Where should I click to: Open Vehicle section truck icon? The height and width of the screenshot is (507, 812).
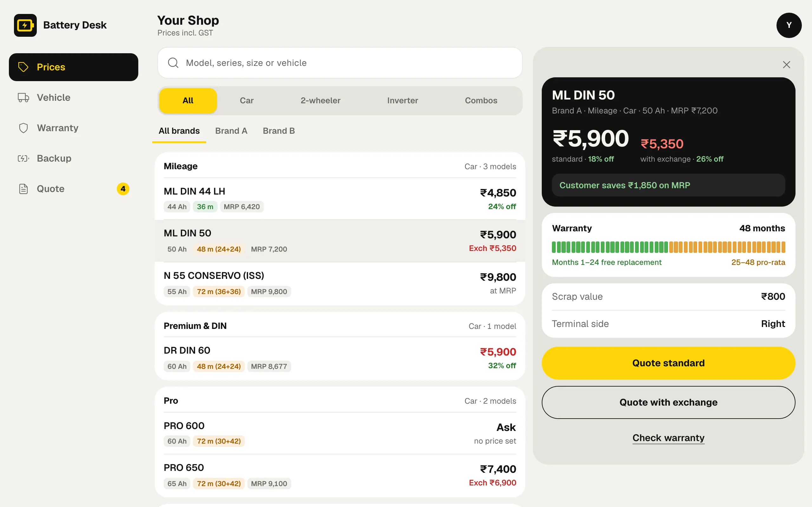[23, 98]
